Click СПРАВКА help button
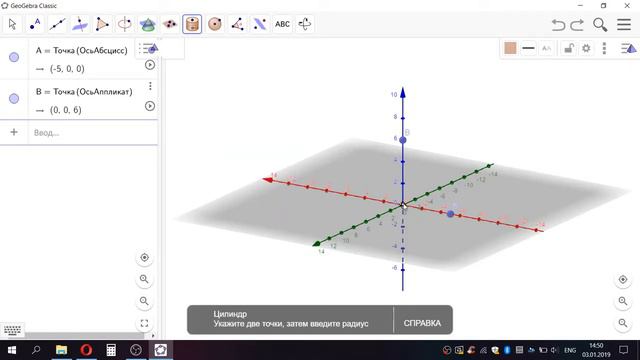 (x=422, y=323)
